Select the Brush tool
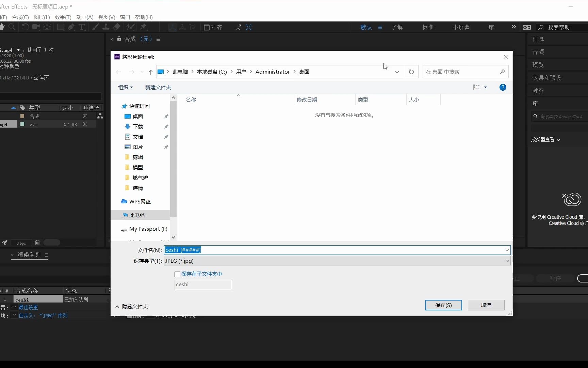Image resolution: width=588 pixels, height=368 pixels. tap(95, 27)
